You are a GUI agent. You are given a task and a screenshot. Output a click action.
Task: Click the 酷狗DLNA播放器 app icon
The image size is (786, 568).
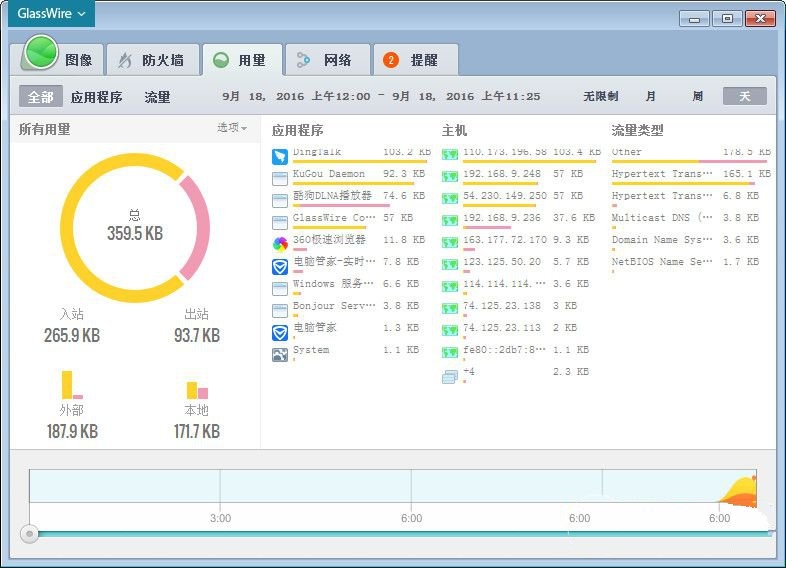pos(280,201)
